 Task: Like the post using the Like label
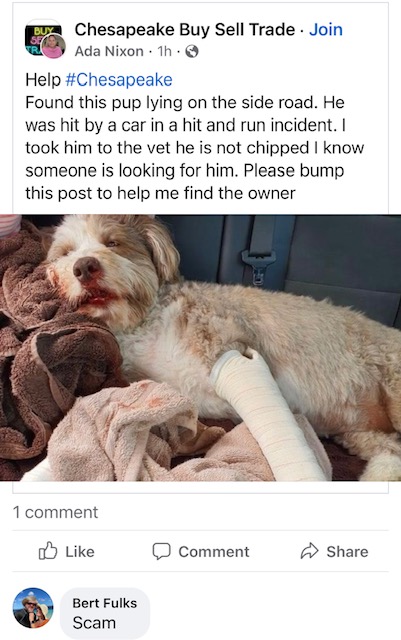[80, 551]
